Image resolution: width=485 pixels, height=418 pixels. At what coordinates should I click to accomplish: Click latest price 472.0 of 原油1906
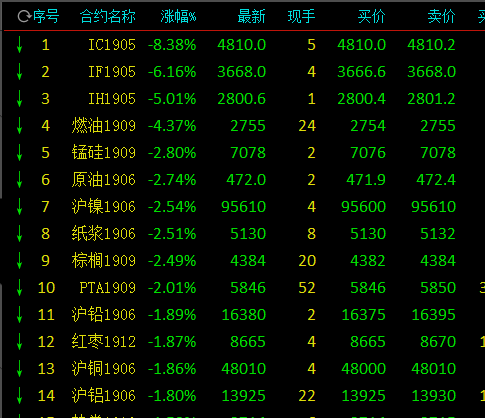point(246,180)
